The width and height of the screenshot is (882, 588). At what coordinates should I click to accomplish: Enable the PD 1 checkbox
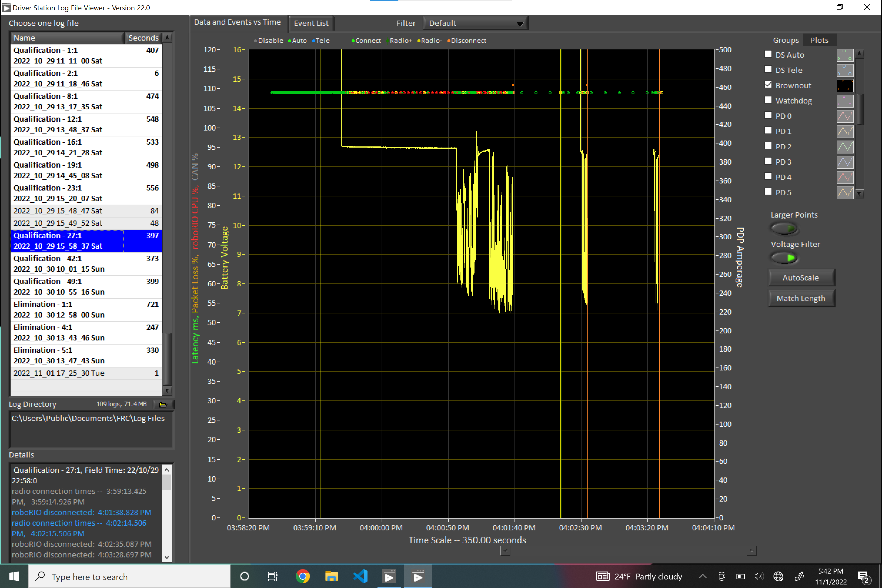768,131
